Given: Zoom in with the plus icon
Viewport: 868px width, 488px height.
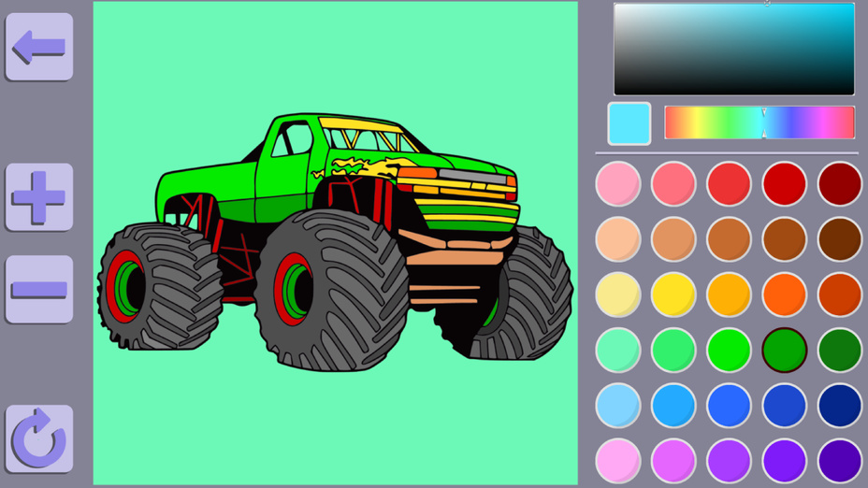Looking at the screenshot, I should point(39,197).
